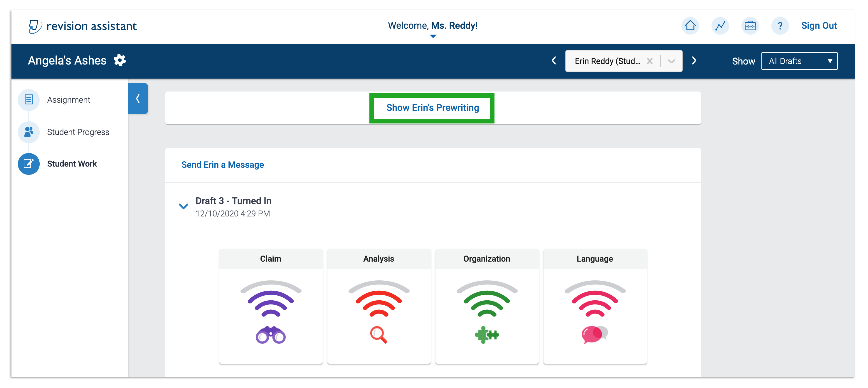
Task: Click the Draft 3 - Turned In heading
Action: pos(233,201)
